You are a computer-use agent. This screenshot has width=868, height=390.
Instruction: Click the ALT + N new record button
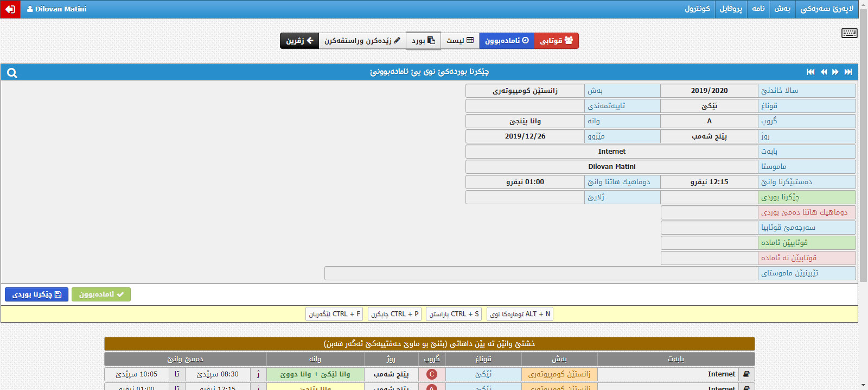520,314
